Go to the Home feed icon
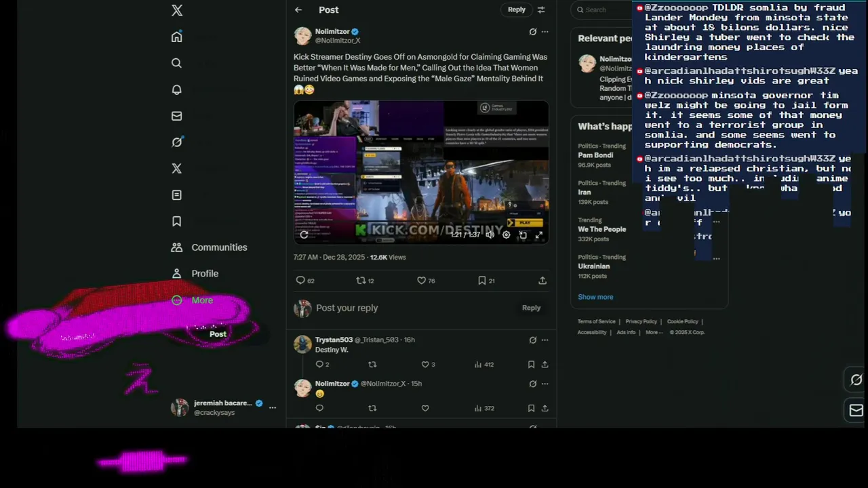The width and height of the screenshot is (868, 488). [x=177, y=37]
